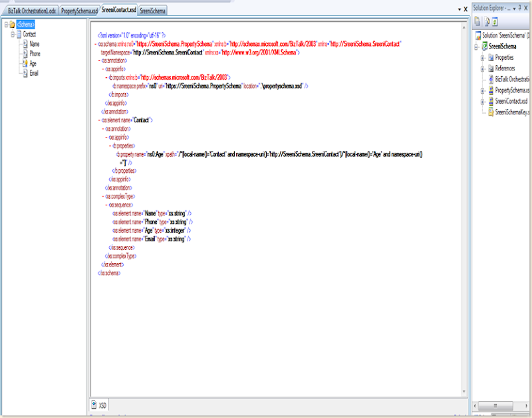Click the targetNamespace attribute line
This screenshot has width=532, height=418.
(x=200, y=52)
